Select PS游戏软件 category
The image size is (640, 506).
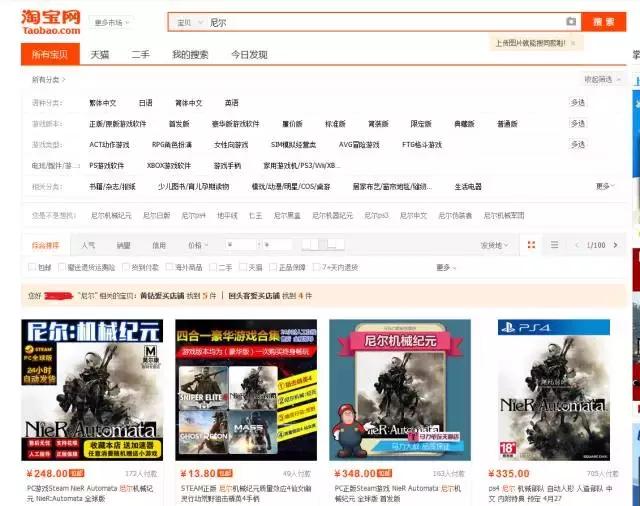[106, 166]
